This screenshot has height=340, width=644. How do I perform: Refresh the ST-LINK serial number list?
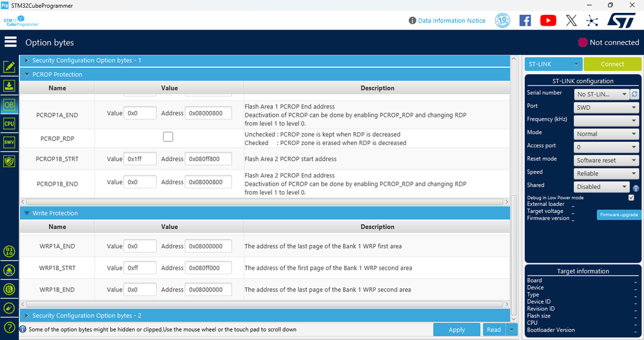click(x=634, y=94)
